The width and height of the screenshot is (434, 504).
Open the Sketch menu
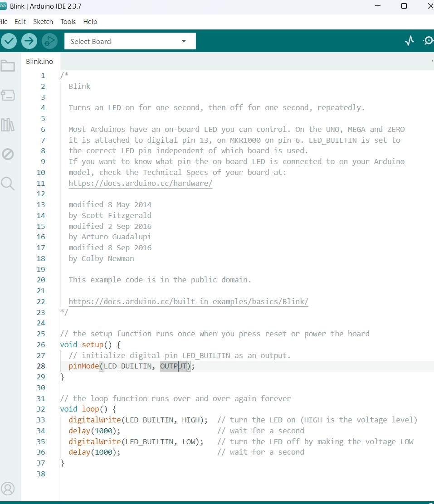coord(43,22)
